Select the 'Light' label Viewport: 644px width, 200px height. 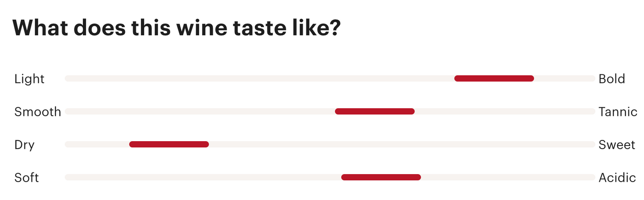click(29, 79)
